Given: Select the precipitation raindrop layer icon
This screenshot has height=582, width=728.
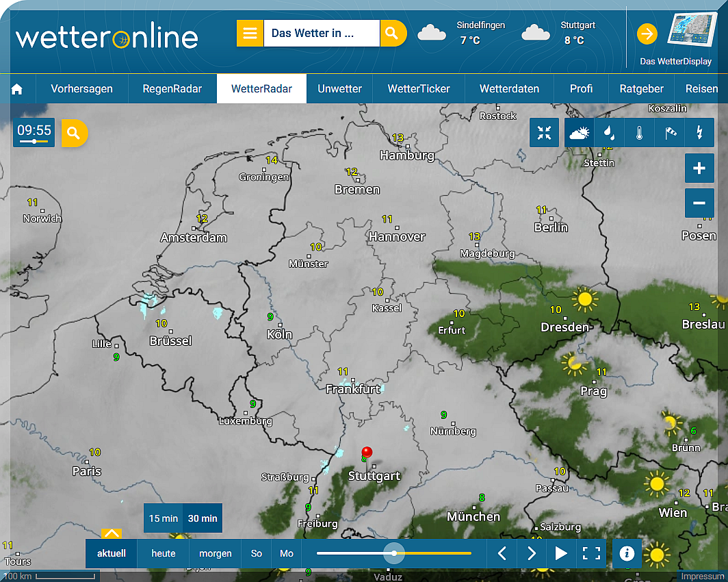Looking at the screenshot, I should pos(608,133).
